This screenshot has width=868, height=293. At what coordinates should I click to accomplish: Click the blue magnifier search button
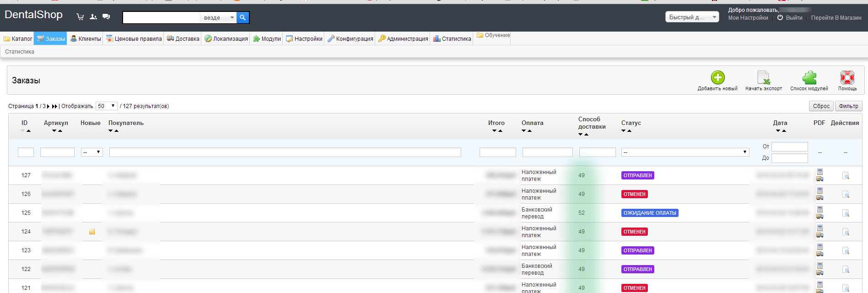243,17
